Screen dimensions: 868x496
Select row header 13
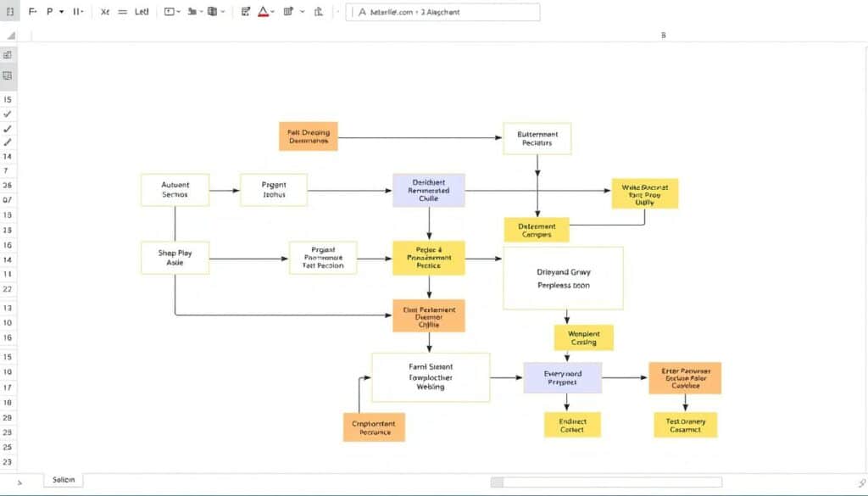(x=7, y=309)
